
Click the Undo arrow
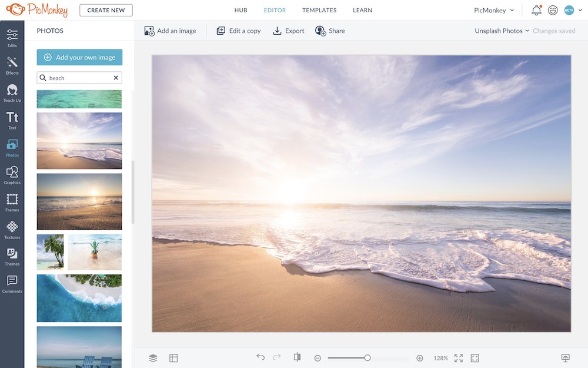tap(260, 357)
